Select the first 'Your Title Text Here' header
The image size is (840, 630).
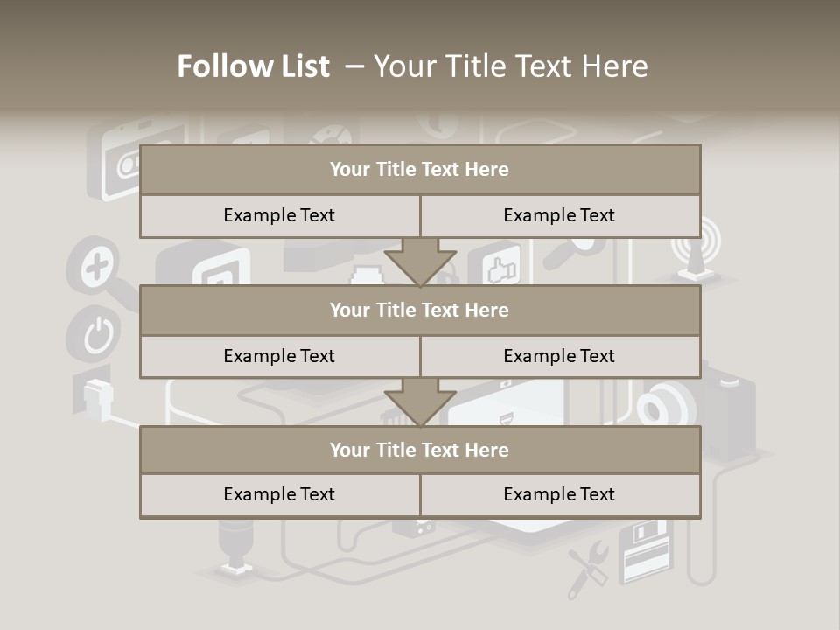[x=419, y=170]
